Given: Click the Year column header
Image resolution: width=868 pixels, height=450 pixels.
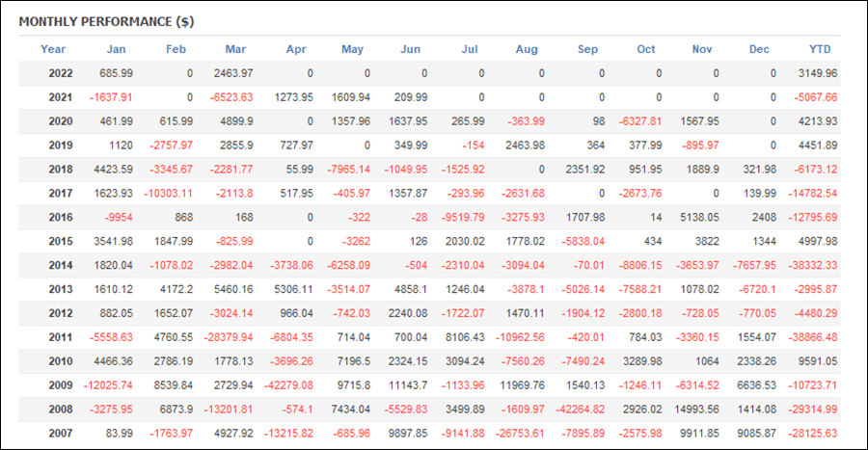Looking at the screenshot, I should click(x=53, y=49).
